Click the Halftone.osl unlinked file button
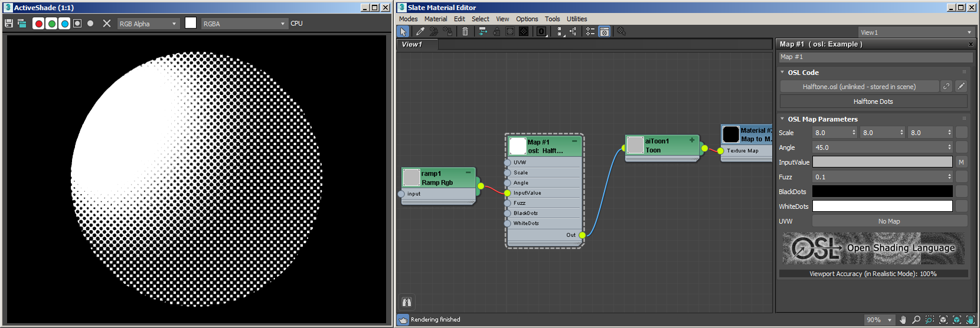 pyautogui.click(x=860, y=87)
